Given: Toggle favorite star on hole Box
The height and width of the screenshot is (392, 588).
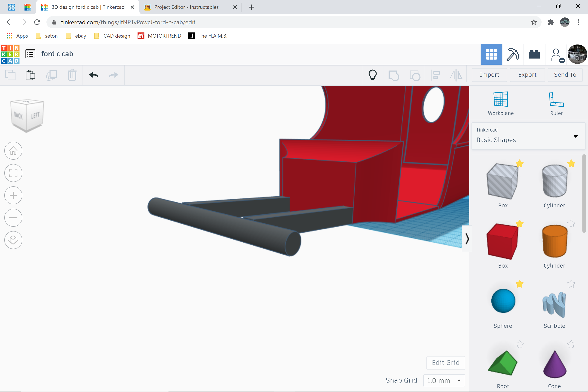Looking at the screenshot, I should click(x=520, y=164).
